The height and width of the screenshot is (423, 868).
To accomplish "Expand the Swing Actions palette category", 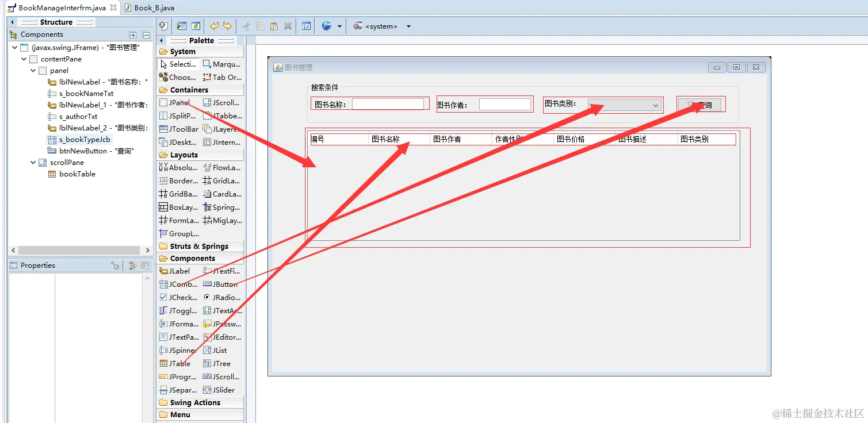I will pos(200,403).
